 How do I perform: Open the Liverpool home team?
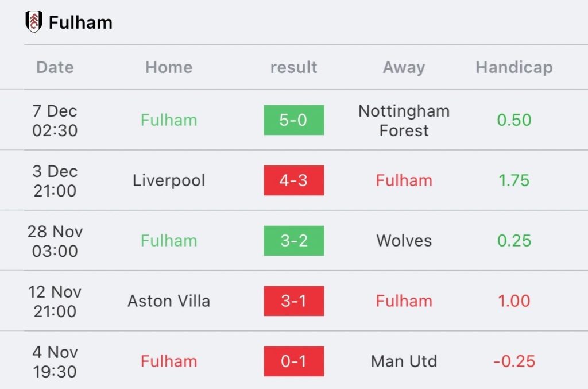pyautogui.click(x=169, y=180)
